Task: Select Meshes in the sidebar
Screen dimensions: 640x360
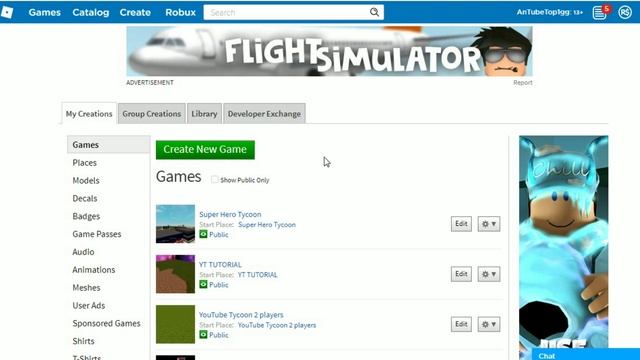Action: (x=86, y=288)
